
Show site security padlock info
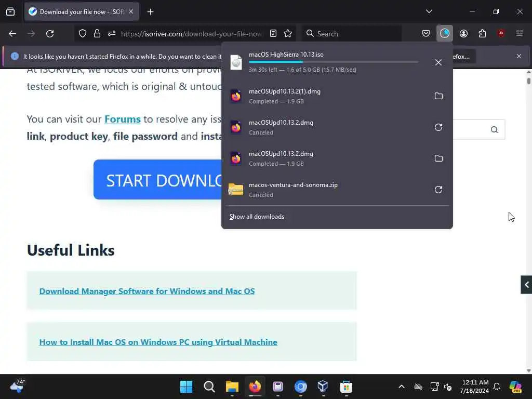pos(97,34)
